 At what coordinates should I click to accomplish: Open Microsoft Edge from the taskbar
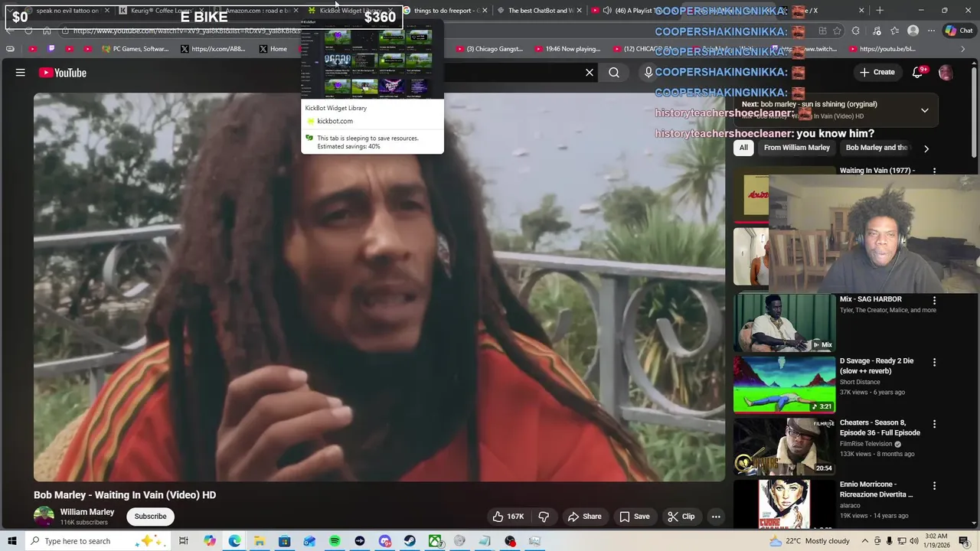point(234,541)
